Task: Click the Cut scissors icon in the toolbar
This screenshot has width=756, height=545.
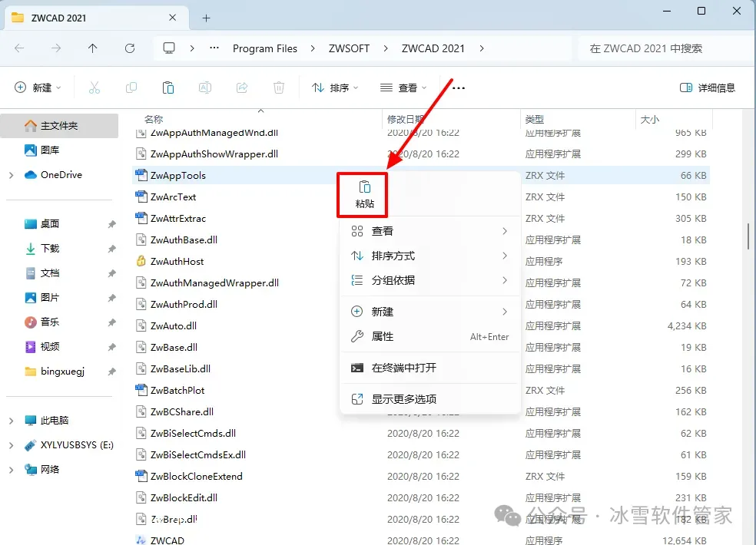Action: 94,88
